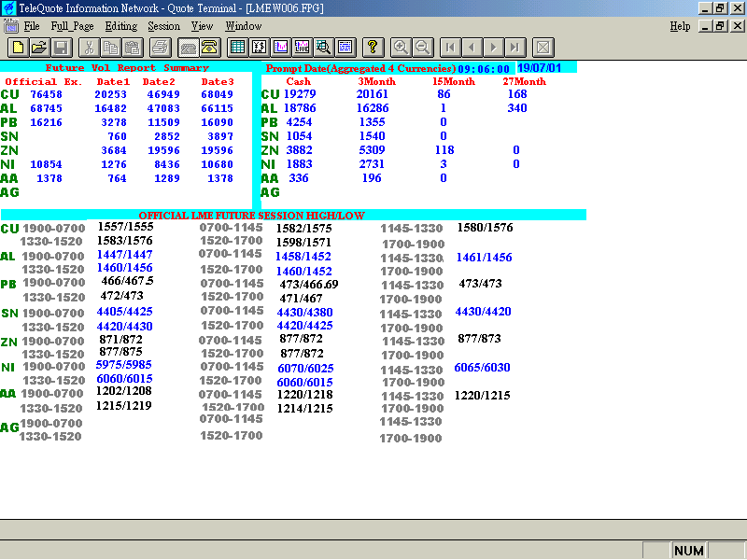
Task: Click the document icon beside File menu
Action: point(11,26)
